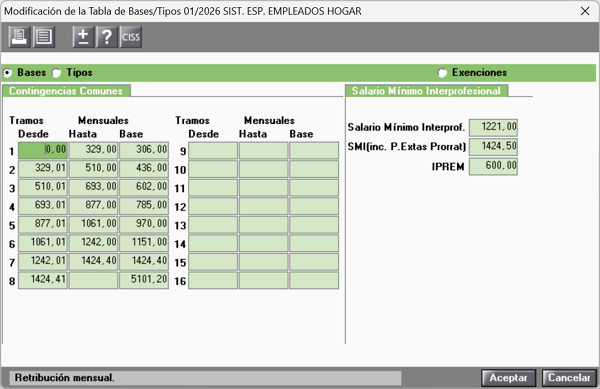Click the Cancelar button
Viewport: 600px width, 389px height.
pos(569,378)
